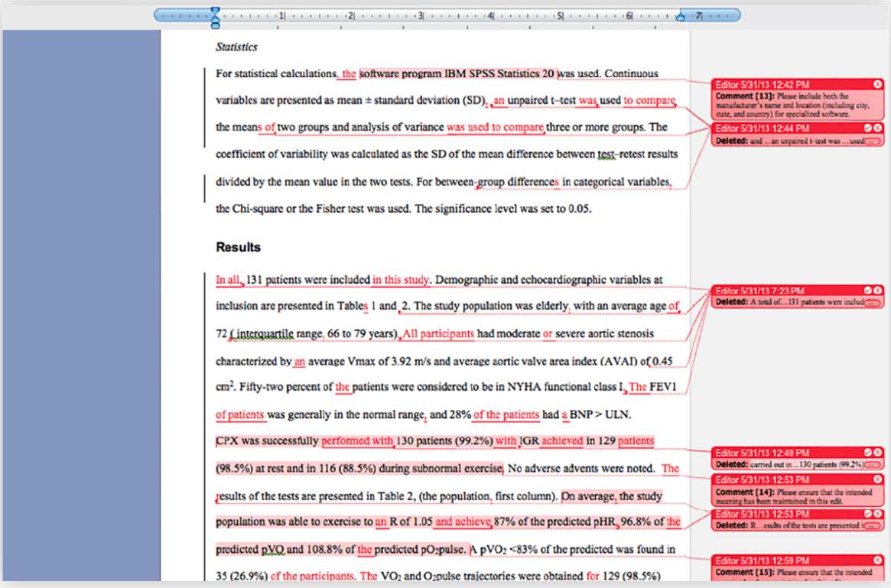Place the cursor in the Results heading

233,247
